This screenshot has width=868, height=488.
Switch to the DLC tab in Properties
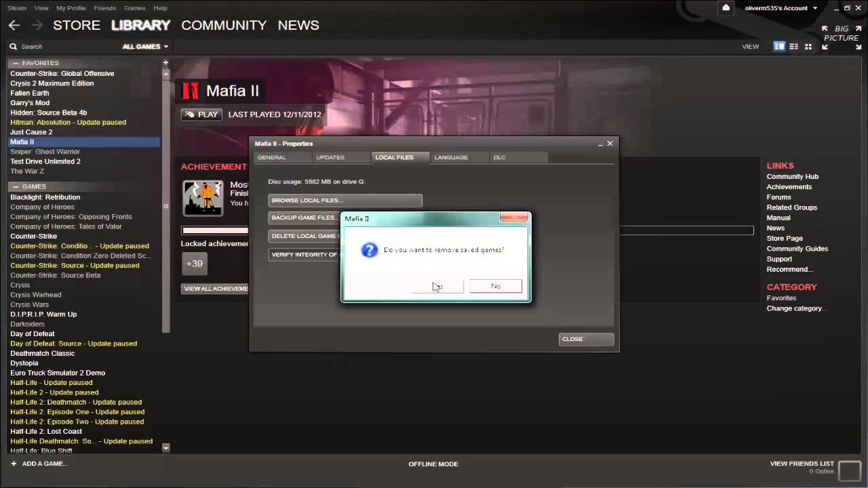click(519, 157)
